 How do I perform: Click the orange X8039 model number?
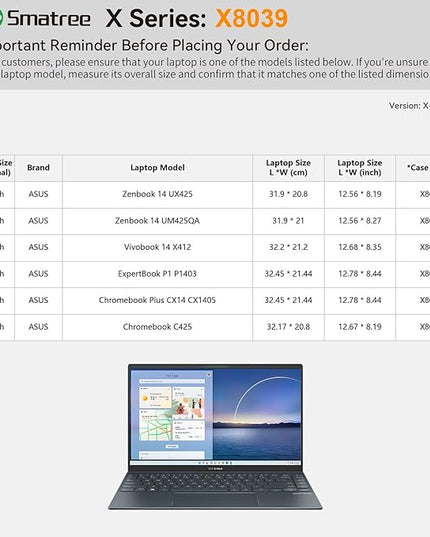252,18
